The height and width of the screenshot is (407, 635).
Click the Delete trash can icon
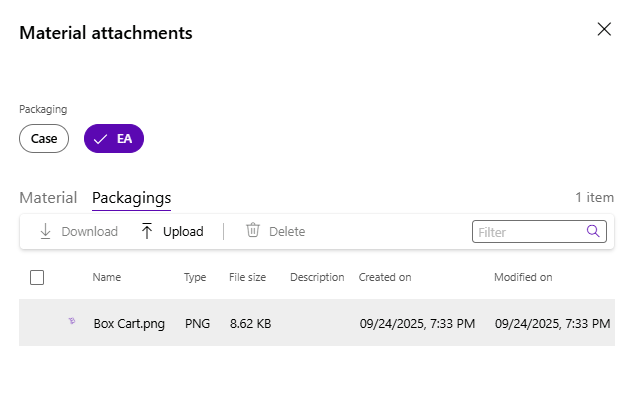point(253,231)
